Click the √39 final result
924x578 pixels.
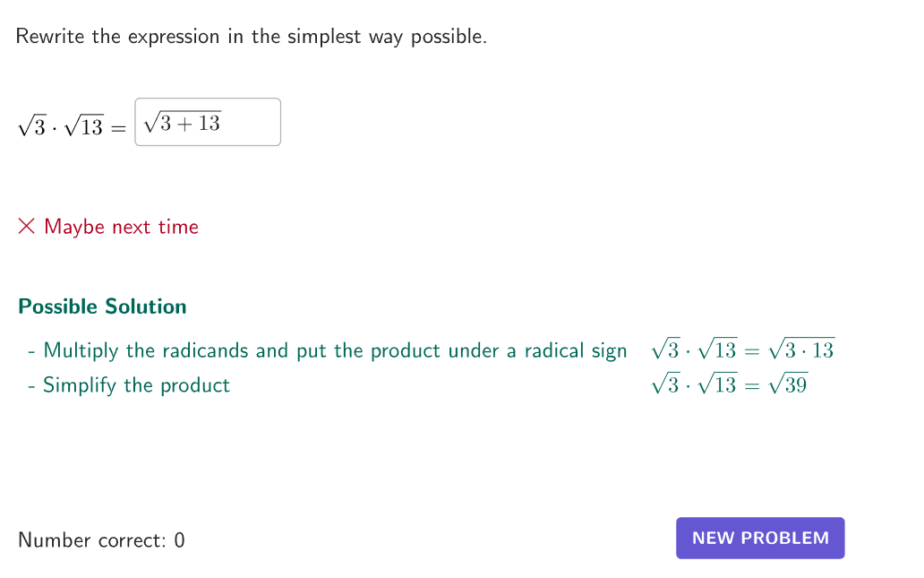coord(788,385)
